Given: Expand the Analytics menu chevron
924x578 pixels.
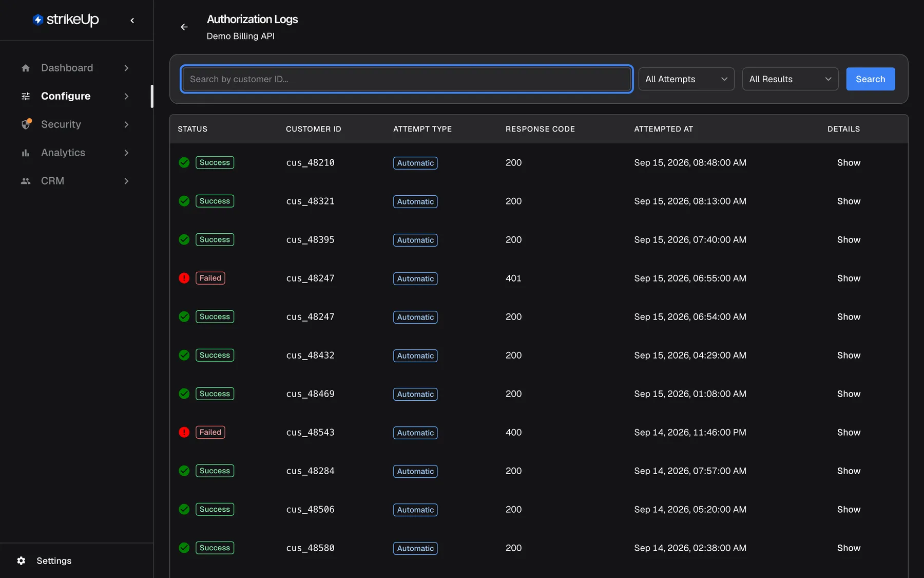Looking at the screenshot, I should click(x=126, y=153).
